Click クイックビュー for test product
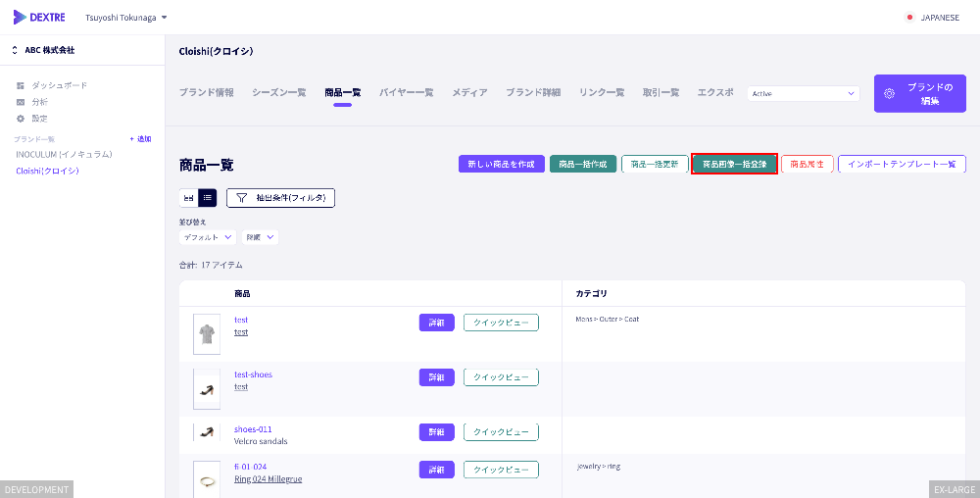This screenshot has width=980, height=498. click(501, 323)
